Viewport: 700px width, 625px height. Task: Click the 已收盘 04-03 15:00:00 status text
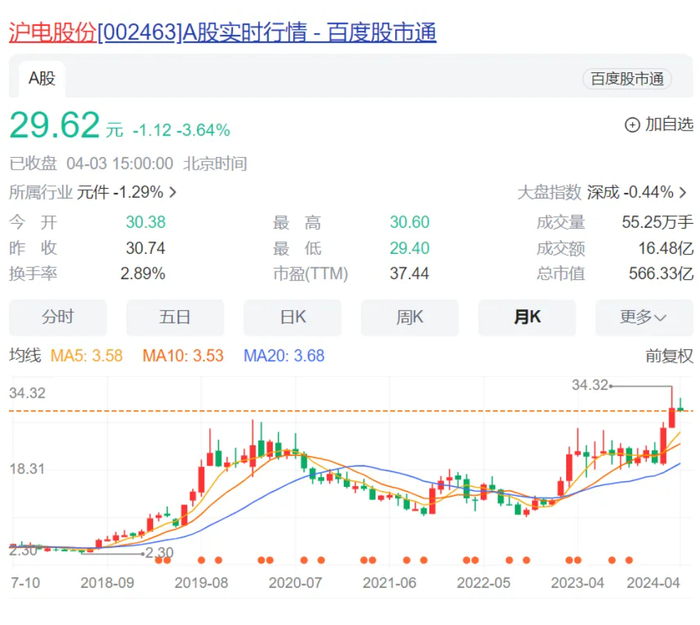91,164
